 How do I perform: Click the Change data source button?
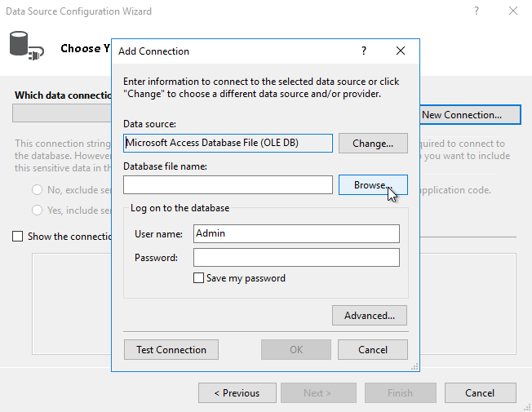click(x=373, y=143)
